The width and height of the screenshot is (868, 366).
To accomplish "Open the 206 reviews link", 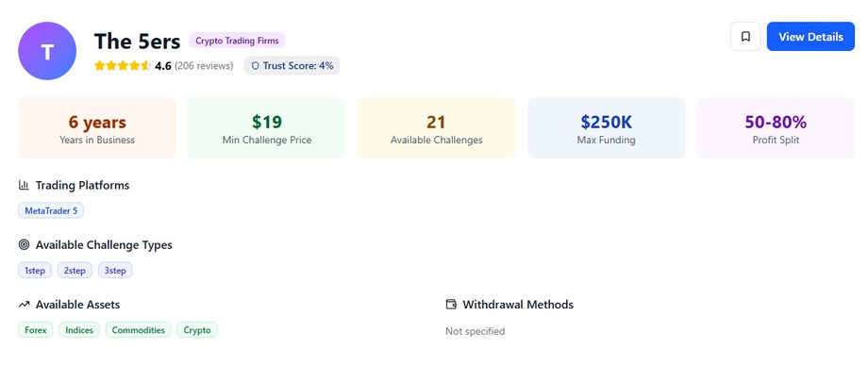I will [204, 66].
